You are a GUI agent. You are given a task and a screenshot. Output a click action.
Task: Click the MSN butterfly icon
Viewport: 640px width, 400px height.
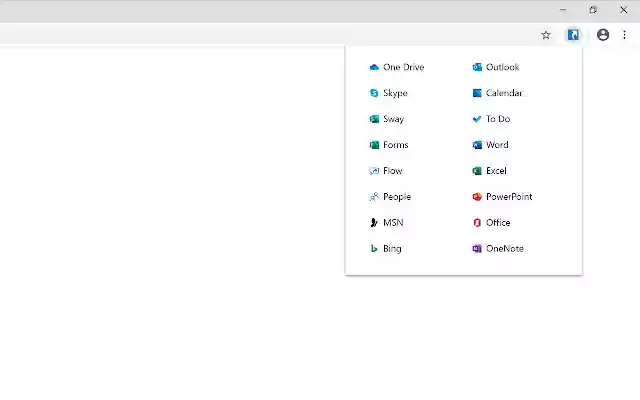coord(374,223)
